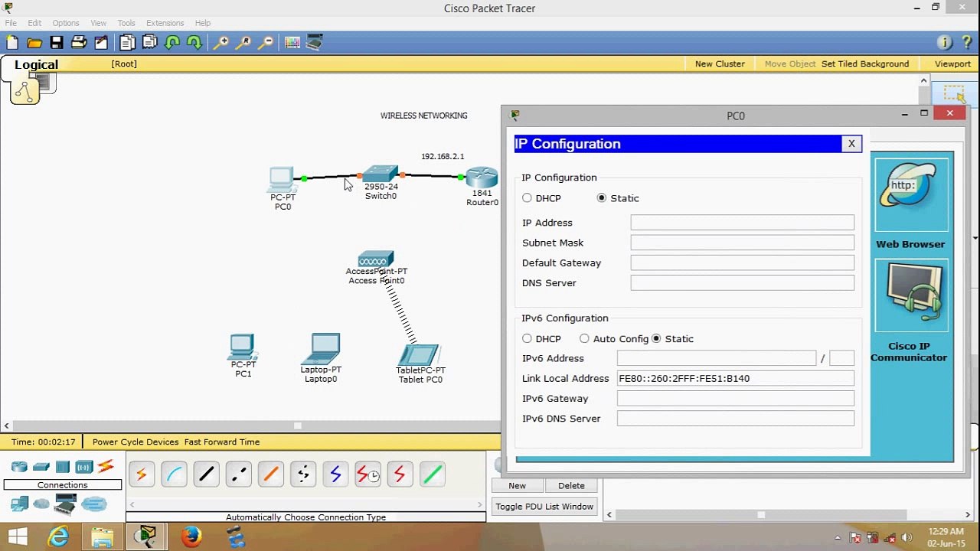980x551 pixels.
Task: Choose the Console cable connection
Action: [x=174, y=475]
